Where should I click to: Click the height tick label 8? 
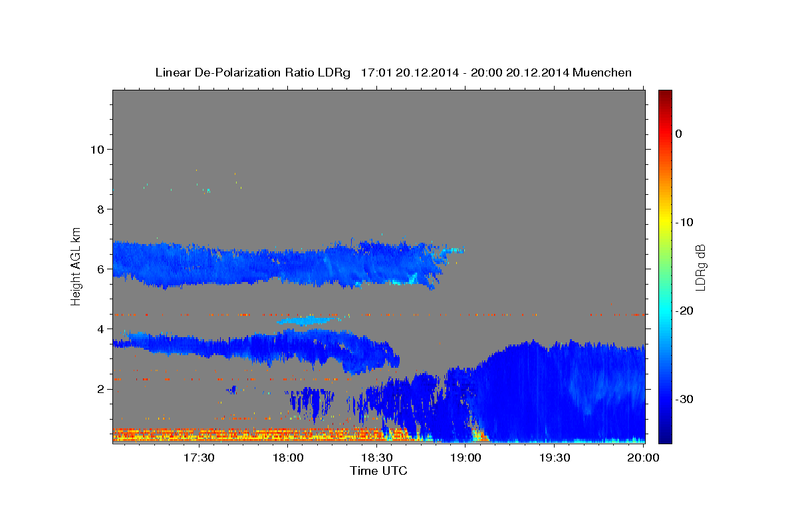[x=102, y=209]
